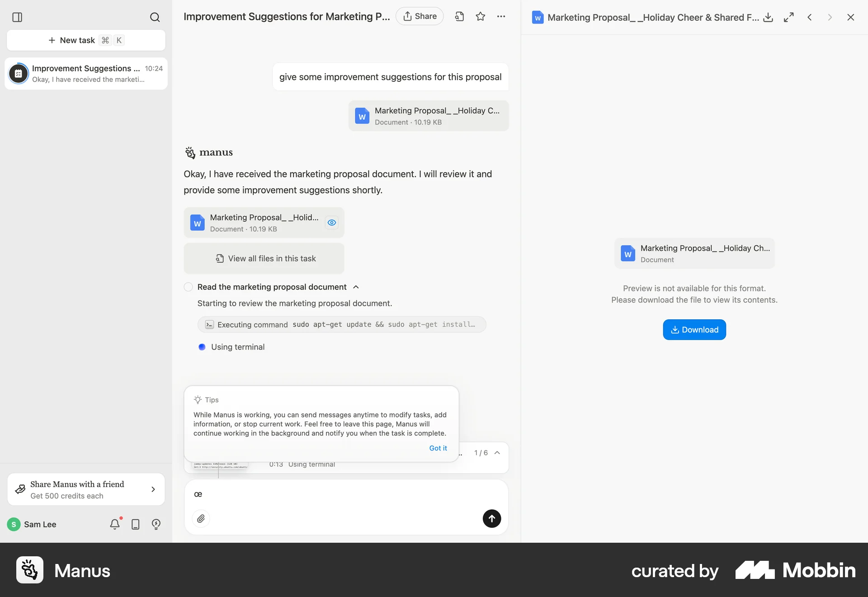Open the help lightbulb icon
The image size is (868, 597).
156,525
